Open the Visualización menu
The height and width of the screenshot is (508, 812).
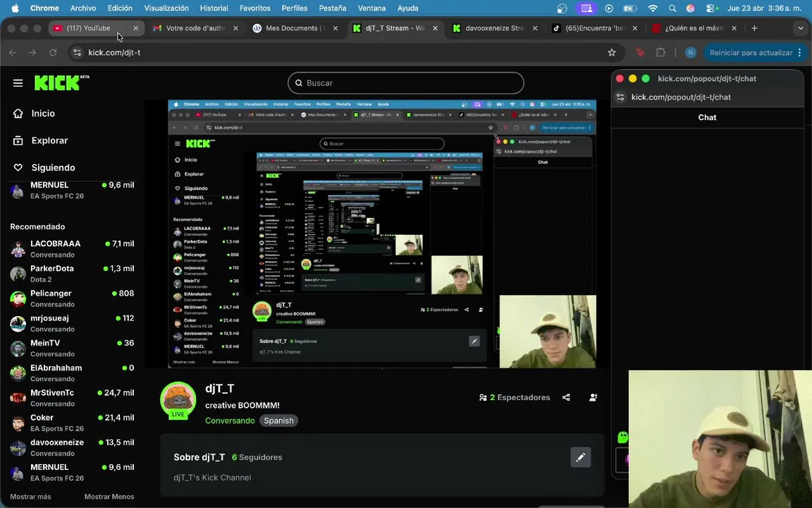coord(166,8)
